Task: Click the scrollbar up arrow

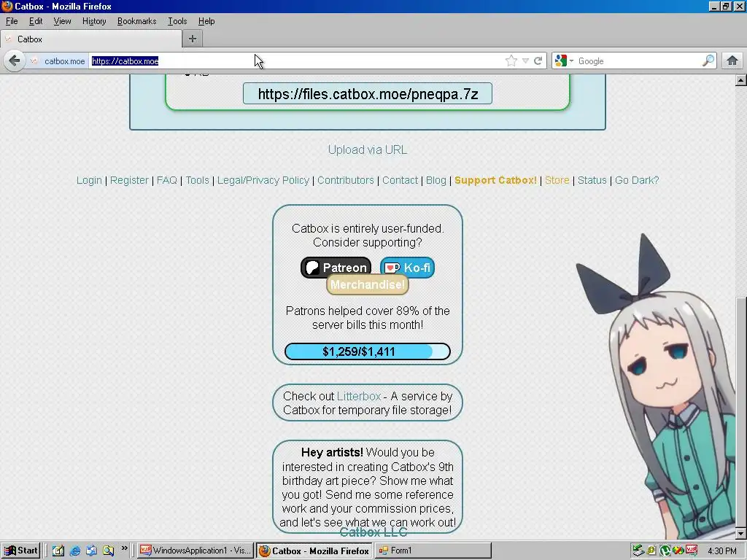Action: pyautogui.click(x=741, y=80)
